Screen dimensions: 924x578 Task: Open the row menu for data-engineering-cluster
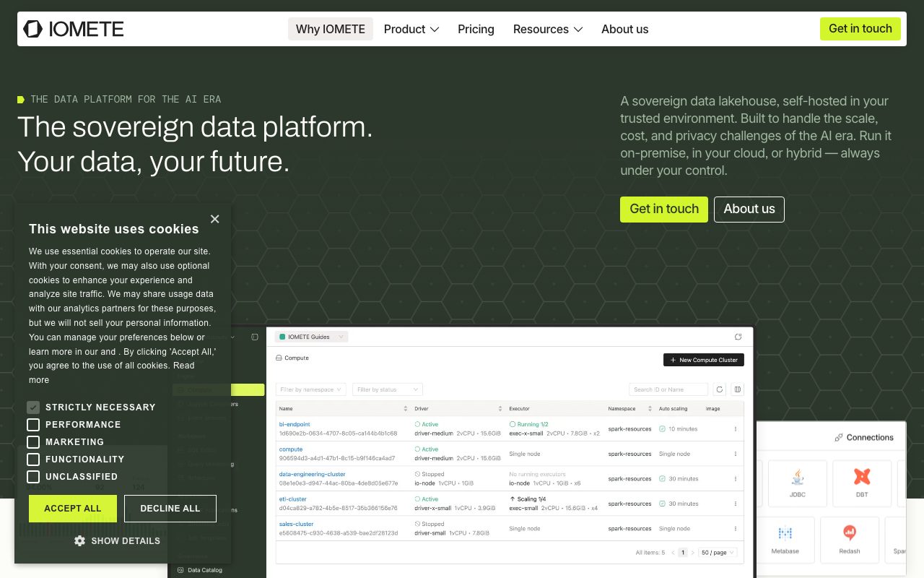pos(736,479)
